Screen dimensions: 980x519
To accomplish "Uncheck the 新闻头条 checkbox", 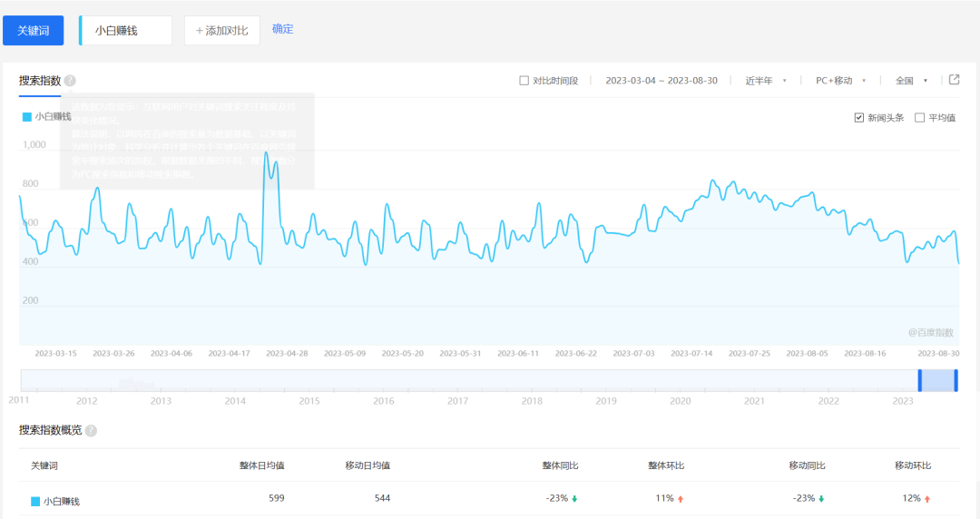I will pyautogui.click(x=859, y=118).
